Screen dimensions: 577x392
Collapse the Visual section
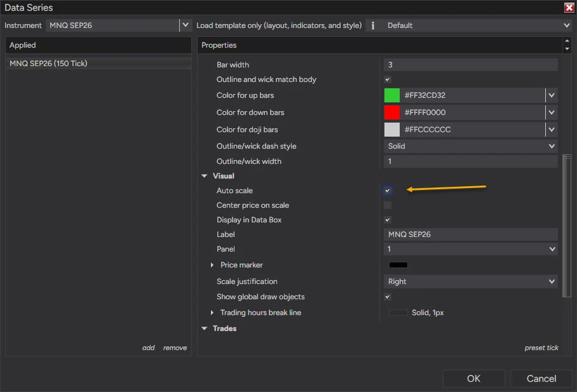coord(204,176)
